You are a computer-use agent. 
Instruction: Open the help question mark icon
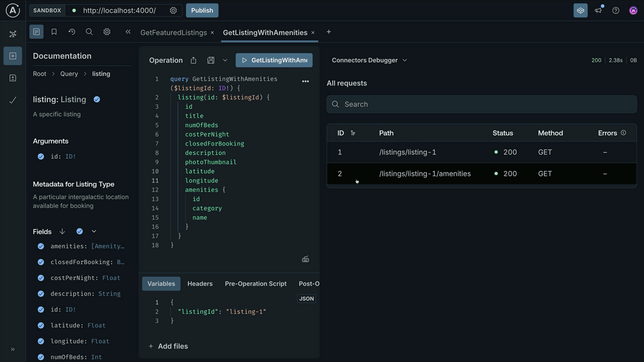pyautogui.click(x=616, y=10)
